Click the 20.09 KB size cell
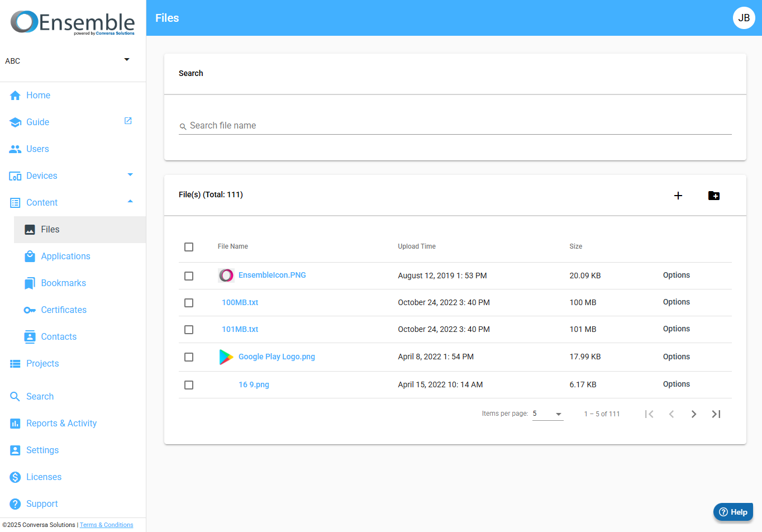The height and width of the screenshot is (532, 762). (585, 275)
